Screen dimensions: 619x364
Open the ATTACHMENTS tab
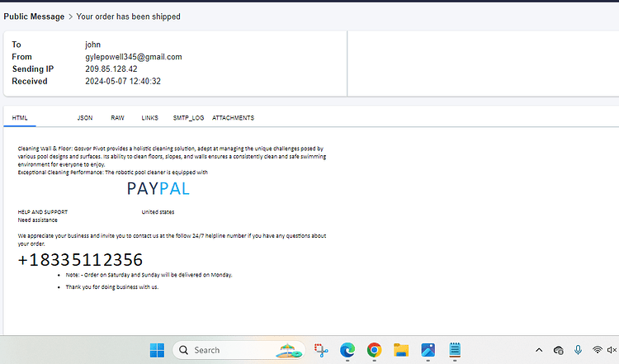point(233,118)
